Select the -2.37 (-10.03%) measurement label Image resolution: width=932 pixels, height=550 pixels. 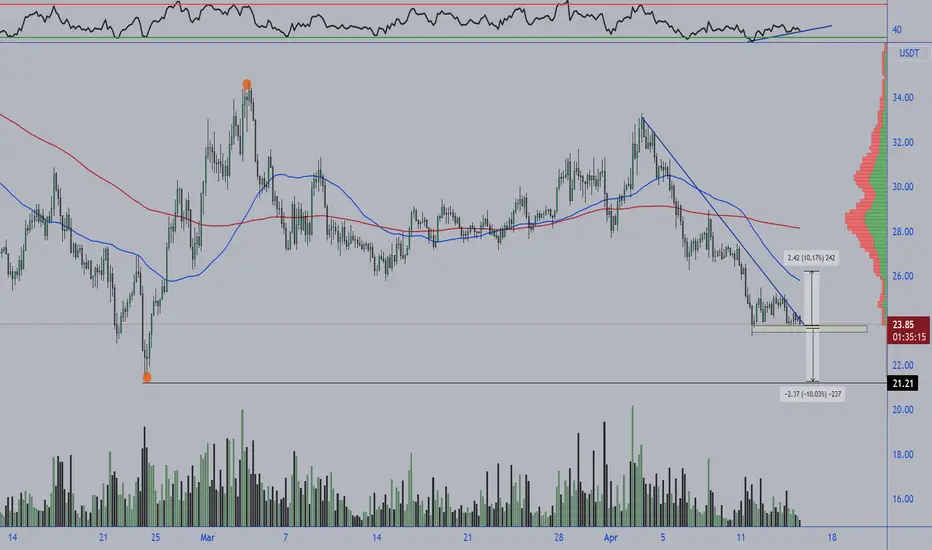[x=812, y=394]
